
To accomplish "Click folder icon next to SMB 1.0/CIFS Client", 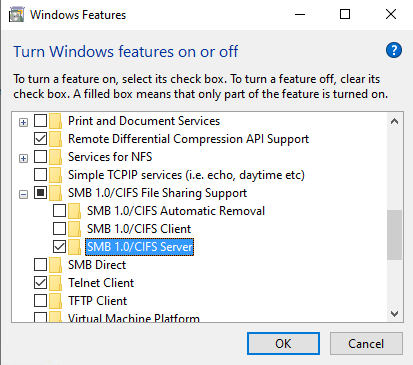I will point(74,229).
